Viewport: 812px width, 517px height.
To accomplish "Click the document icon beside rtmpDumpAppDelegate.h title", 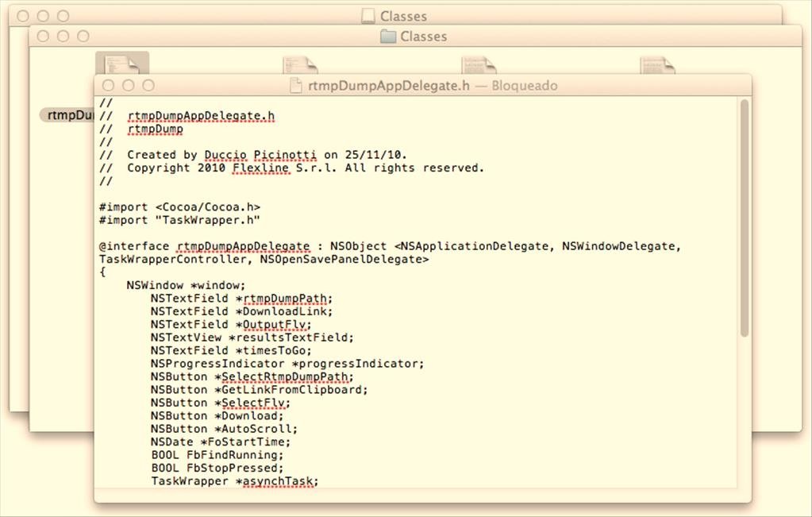I will click(x=296, y=86).
